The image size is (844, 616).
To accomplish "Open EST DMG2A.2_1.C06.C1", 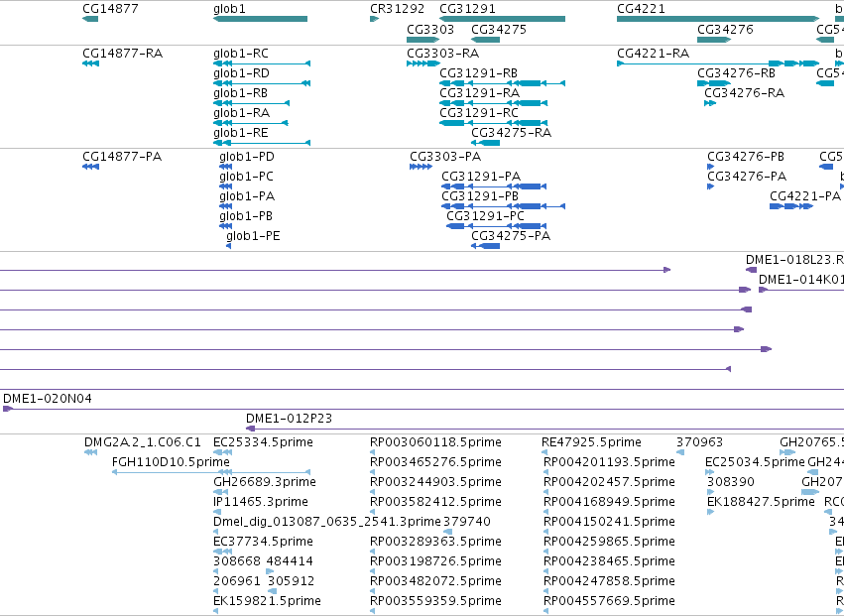I will click(90, 452).
